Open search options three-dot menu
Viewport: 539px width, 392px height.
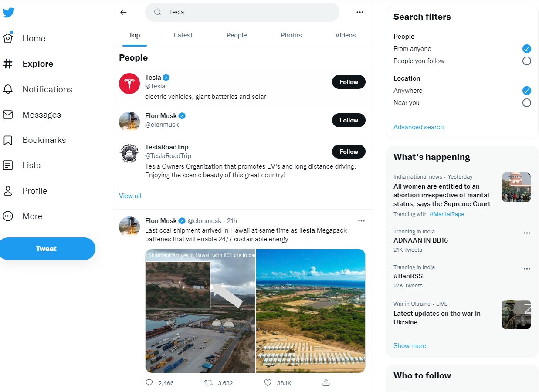[360, 12]
